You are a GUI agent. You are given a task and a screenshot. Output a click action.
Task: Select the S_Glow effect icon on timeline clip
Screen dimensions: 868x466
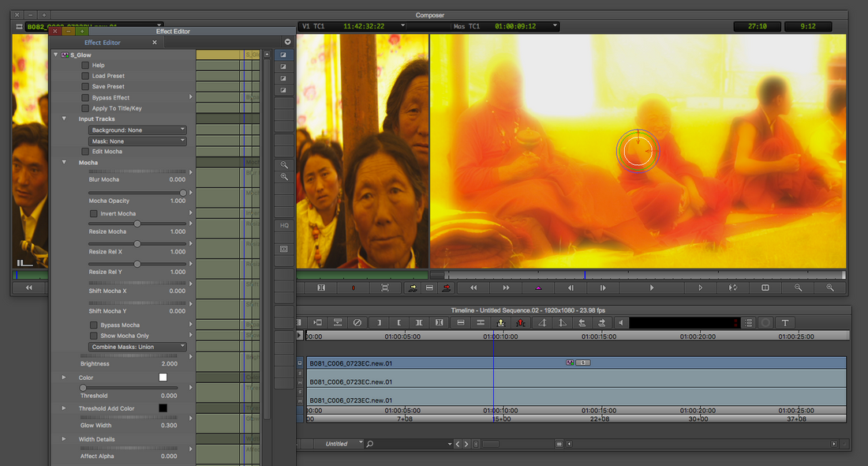point(570,363)
